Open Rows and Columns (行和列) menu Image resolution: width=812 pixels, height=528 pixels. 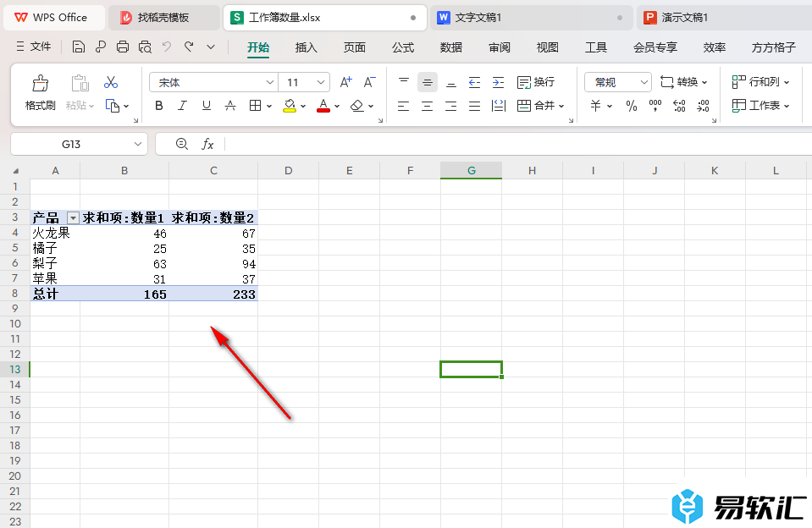[x=760, y=82]
